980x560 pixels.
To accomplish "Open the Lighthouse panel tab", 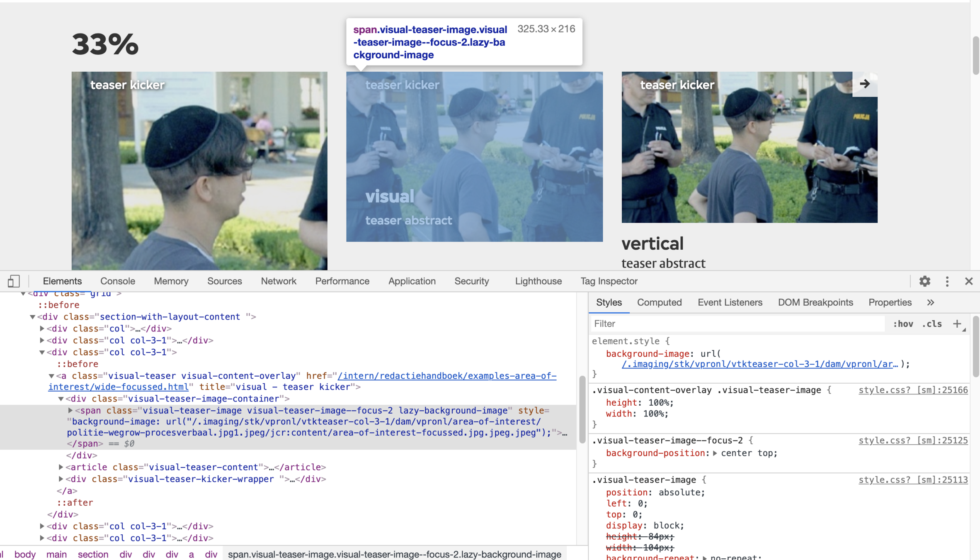I will point(538,281).
